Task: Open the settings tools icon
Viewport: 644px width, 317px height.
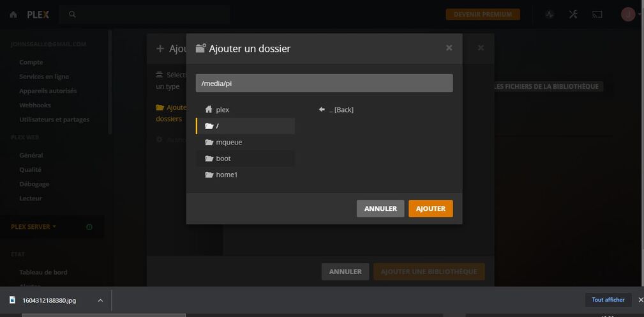Action: point(573,15)
